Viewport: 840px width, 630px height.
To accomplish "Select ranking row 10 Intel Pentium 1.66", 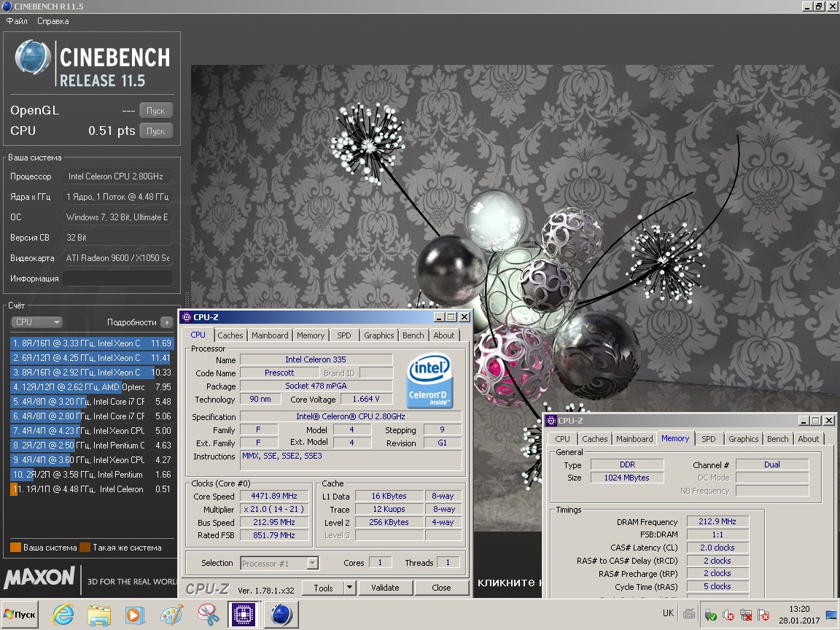I will (x=92, y=474).
